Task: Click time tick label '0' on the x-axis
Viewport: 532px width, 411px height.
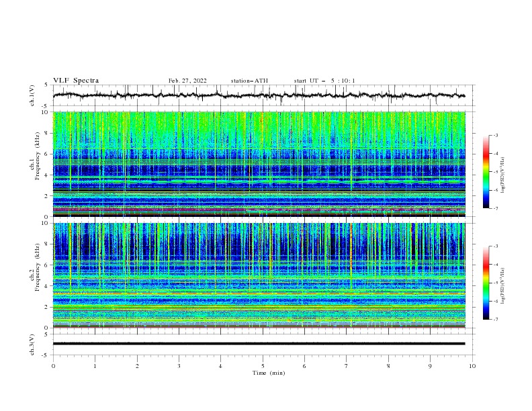Action: 53,366
